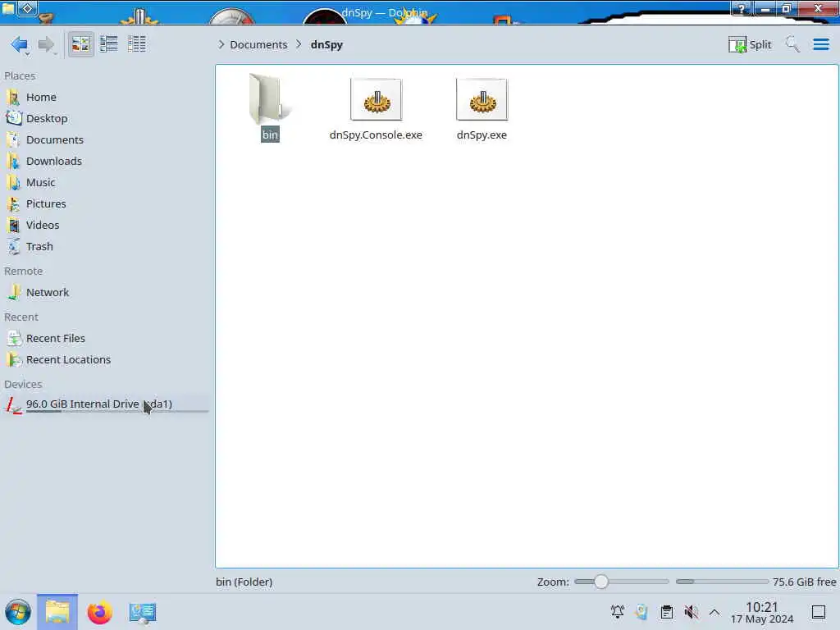Open Home in Places
This screenshot has height=630, width=840.
[x=105, y=97]
